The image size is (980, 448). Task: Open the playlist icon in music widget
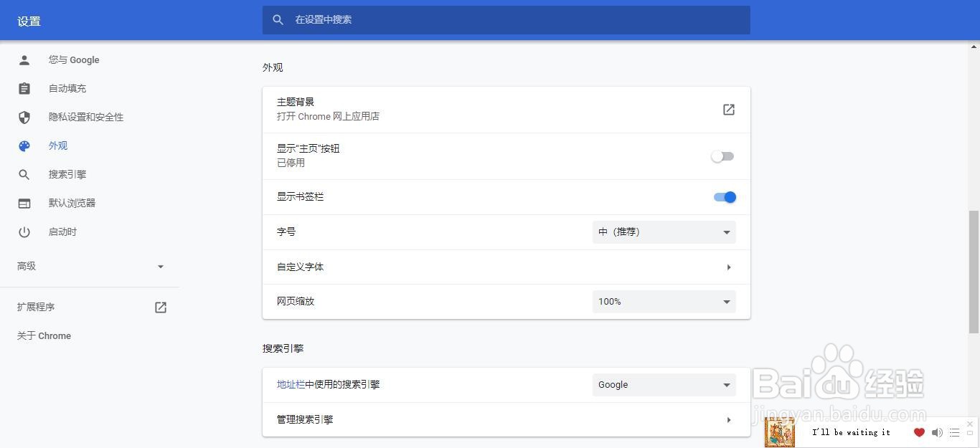[x=954, y=432]
